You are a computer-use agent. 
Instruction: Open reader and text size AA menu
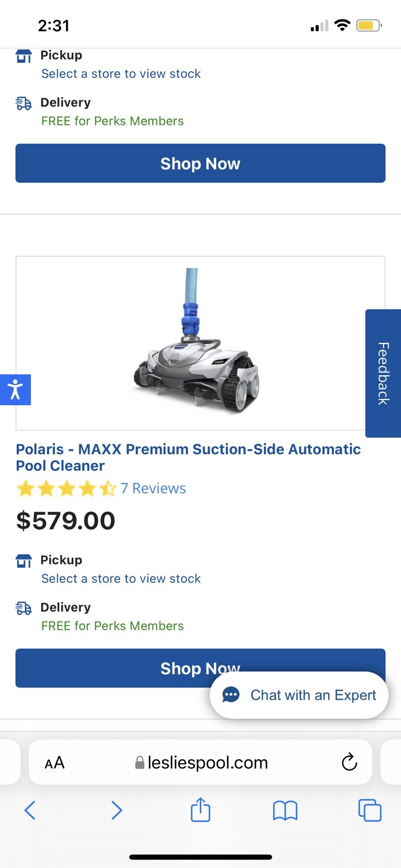pyautogui.click(x=55, y=763)
